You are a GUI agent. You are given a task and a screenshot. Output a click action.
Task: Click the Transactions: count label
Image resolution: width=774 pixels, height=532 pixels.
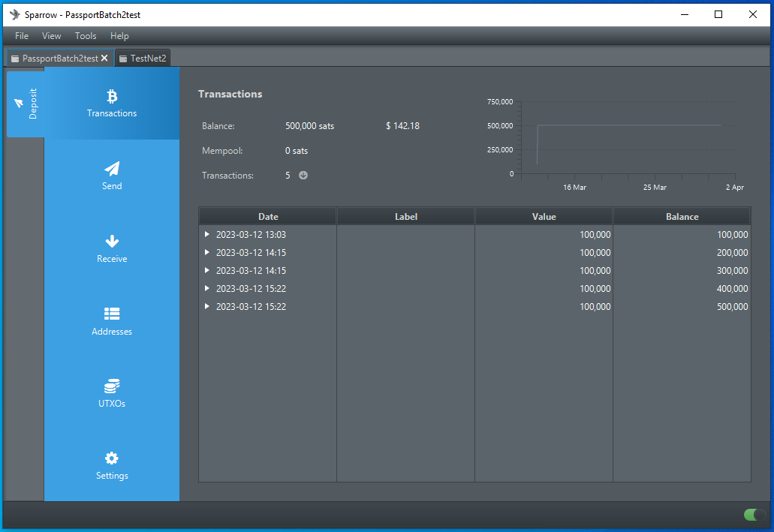coord(227,175)
